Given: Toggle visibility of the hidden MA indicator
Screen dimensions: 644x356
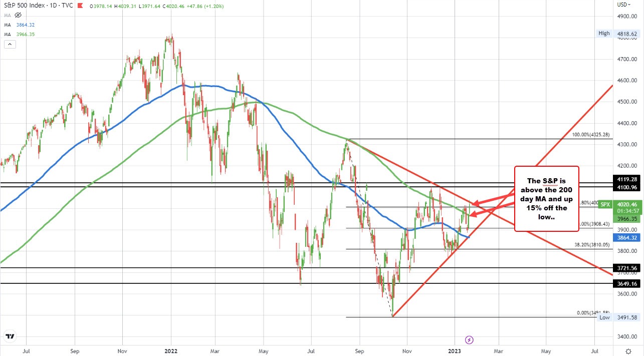Looking at the screenshot, I should pos(18,16).
